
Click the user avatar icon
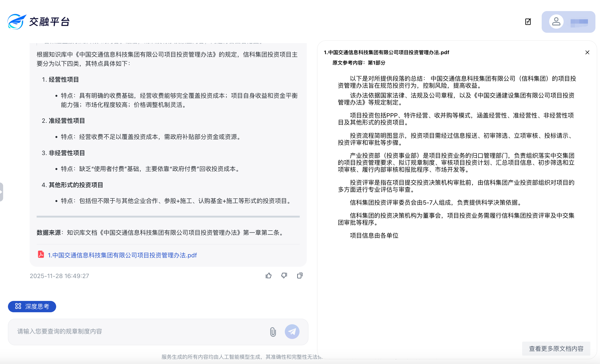pyautogui.click(x=556, y=22)
